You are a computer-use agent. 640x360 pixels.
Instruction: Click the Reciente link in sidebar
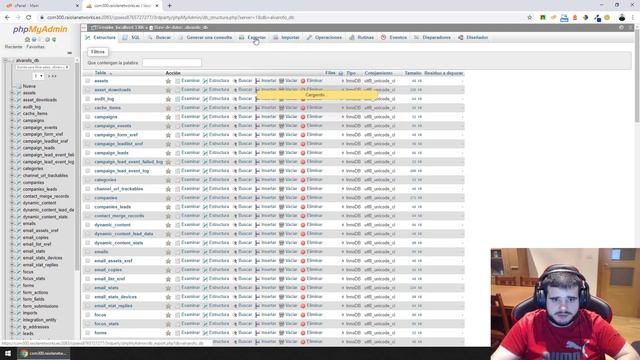13,47
